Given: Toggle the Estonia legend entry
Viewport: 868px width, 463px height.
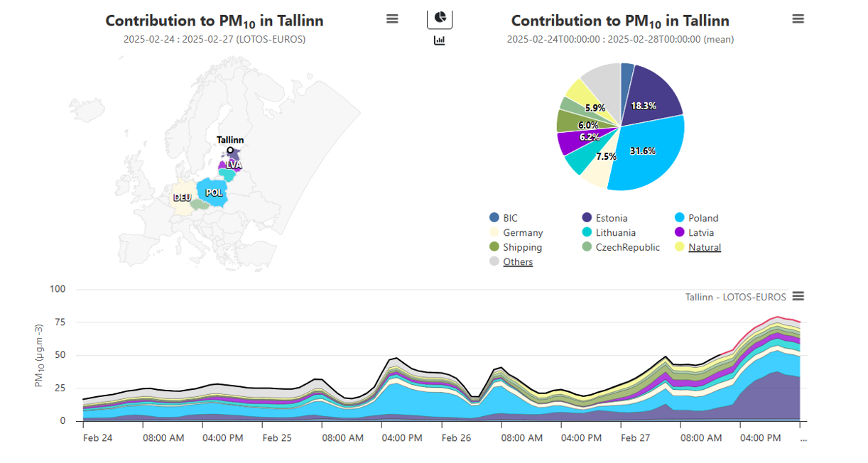Looking at the screenshot, I should (x=604, y=218).
